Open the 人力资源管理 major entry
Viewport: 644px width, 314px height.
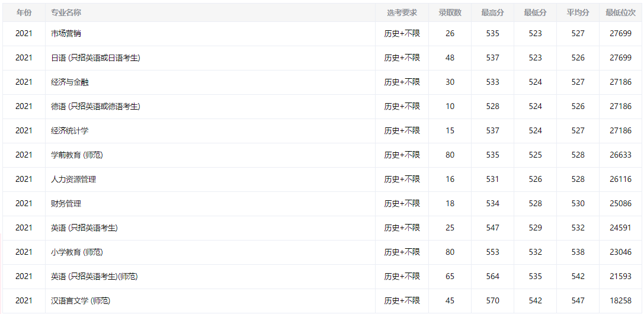[x=73, y=180]
